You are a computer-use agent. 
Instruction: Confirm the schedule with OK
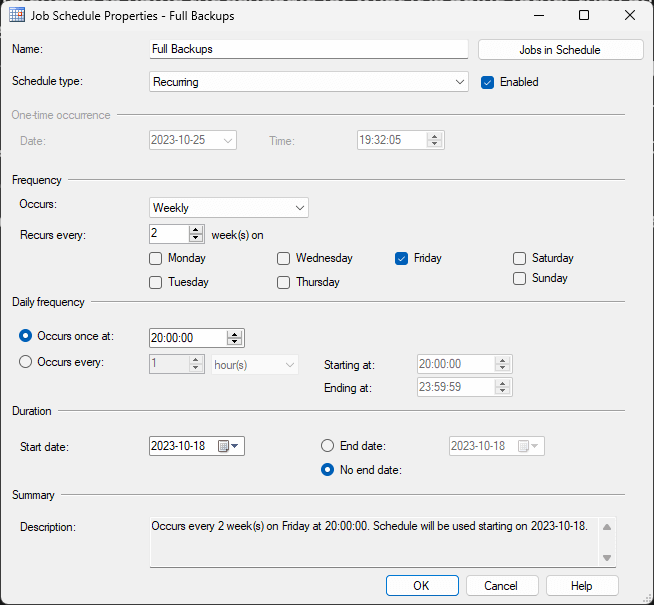[x=422, y=586]
